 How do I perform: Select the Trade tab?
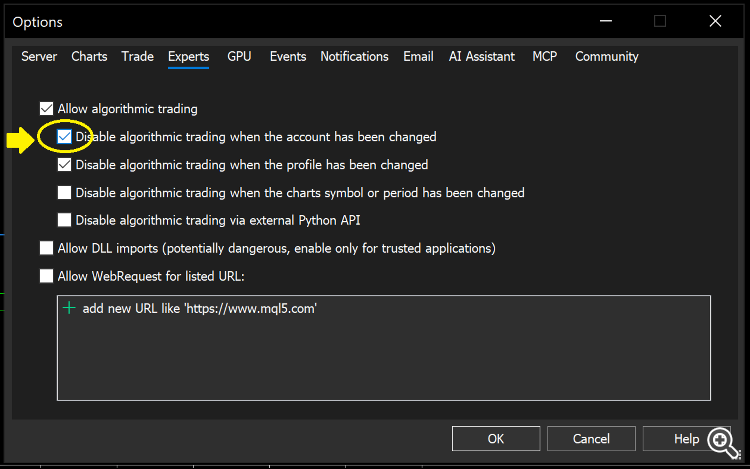pos(137,56)
